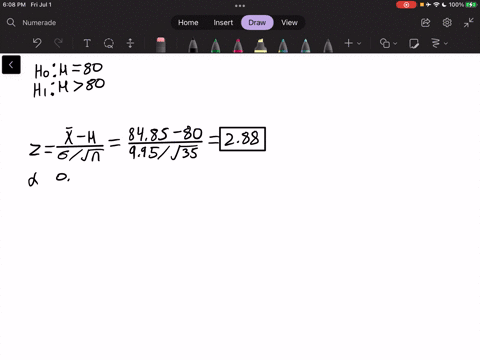This screenshot has width=480, height=360.
Task: Choose the insert space tool
Action: 130,43
